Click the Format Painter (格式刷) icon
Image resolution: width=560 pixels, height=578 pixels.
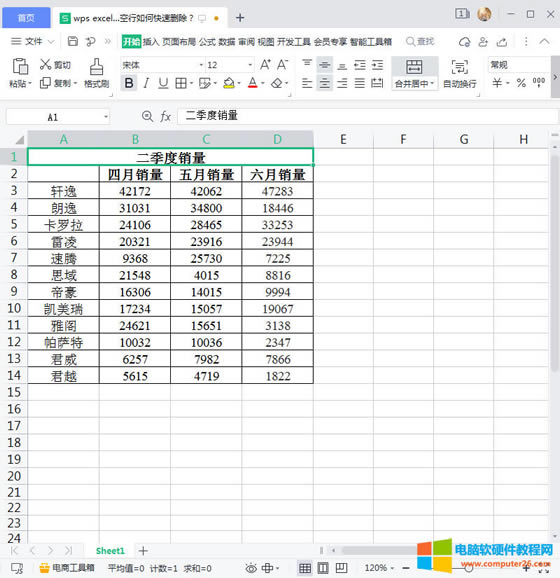(x=96, y=67)
